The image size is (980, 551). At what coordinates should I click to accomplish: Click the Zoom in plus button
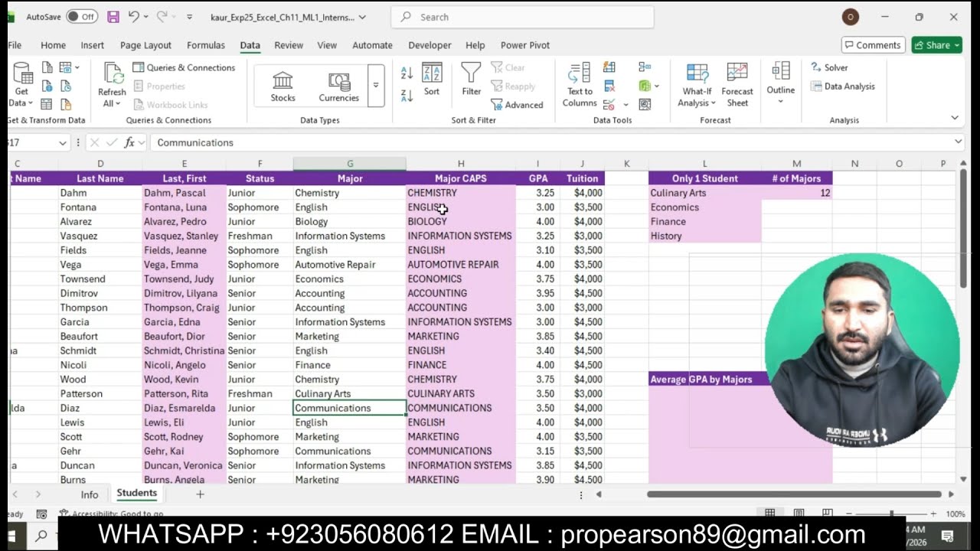point(933,514)
